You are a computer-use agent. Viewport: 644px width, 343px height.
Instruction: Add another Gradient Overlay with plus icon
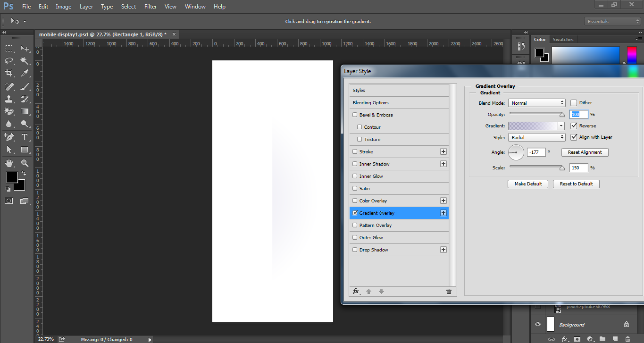pos(443,213)
